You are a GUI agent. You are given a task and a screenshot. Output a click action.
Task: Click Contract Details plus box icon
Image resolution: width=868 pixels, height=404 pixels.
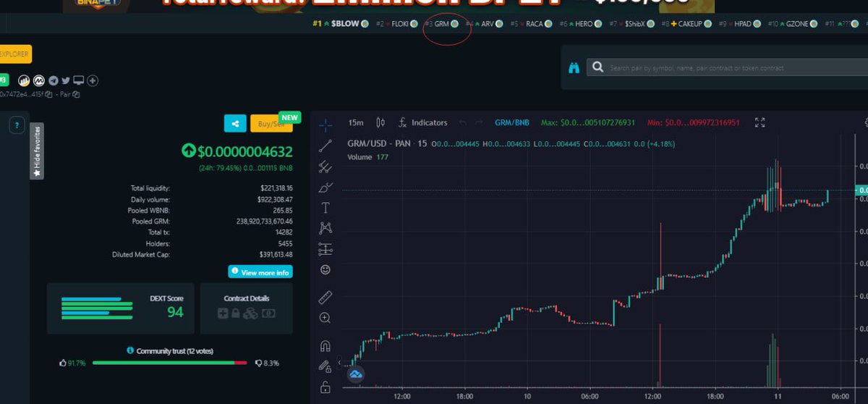click(224, 313)
